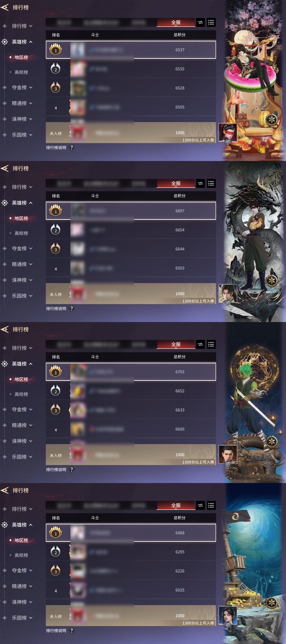Click gold flower emblem beside treasure chest scene
Screen dimensions: 286x644
[x=271, y=602]
